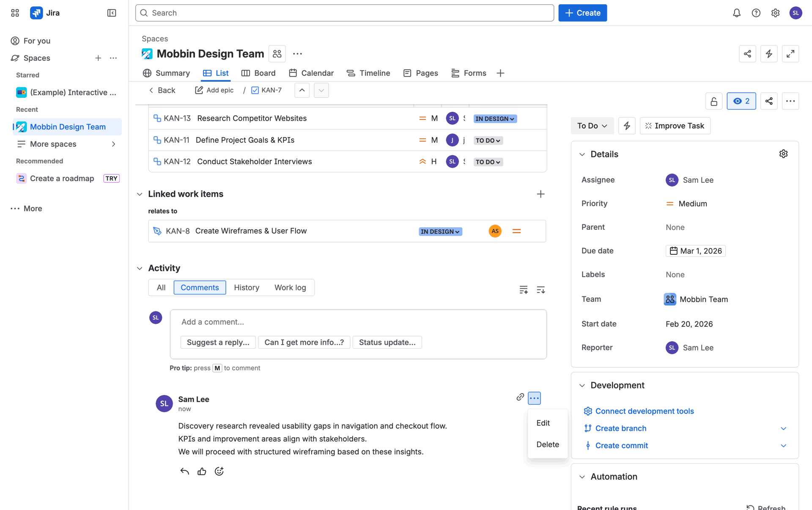
Task: Add a new view tab with plus icon
Action: tap(500, 73)
